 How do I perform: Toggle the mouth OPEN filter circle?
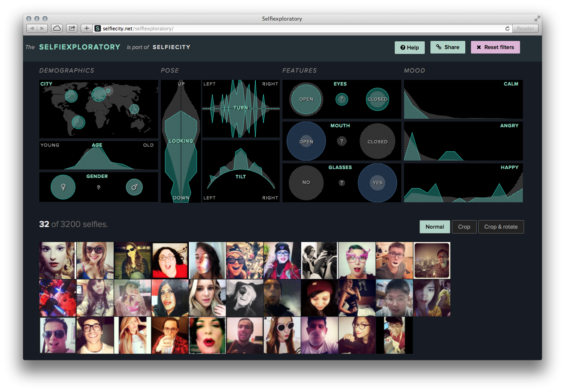click(306, 141)
